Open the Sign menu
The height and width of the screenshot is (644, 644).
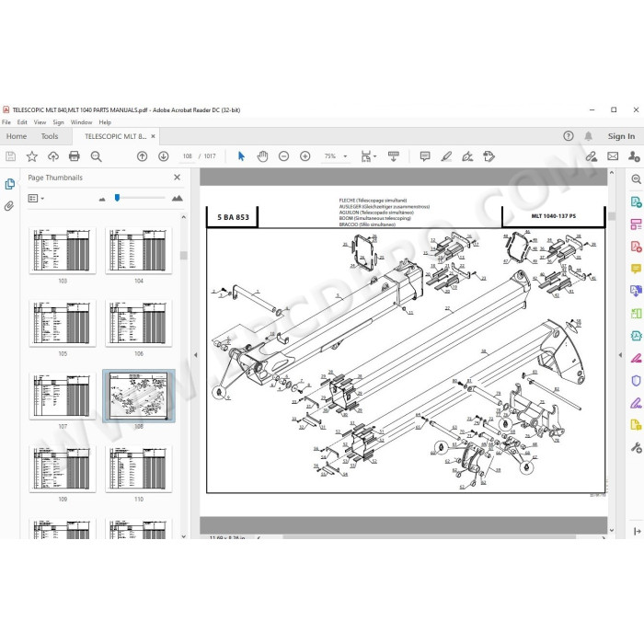pyautogui.click(x=58, y=122)
